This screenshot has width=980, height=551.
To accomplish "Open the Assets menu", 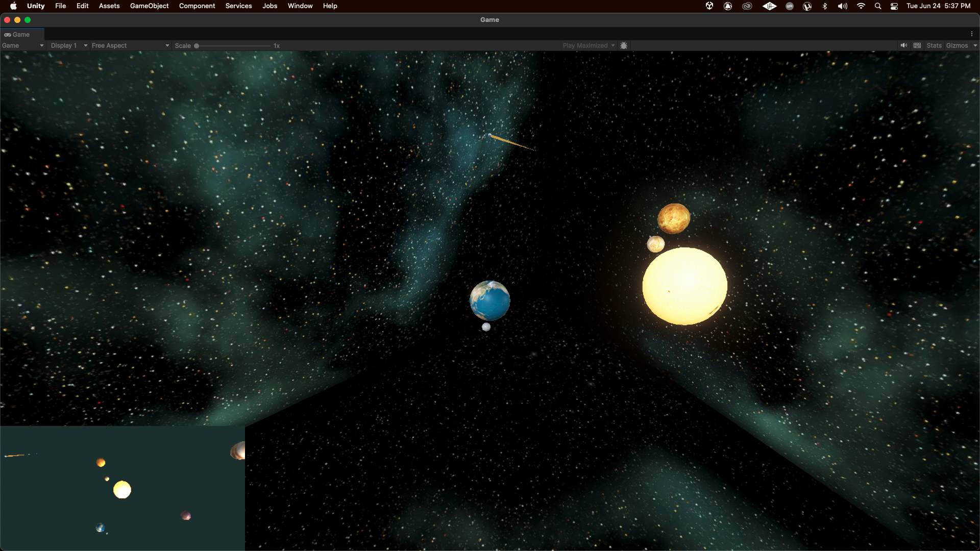I will pyautogui.click(x=109, y=6).
